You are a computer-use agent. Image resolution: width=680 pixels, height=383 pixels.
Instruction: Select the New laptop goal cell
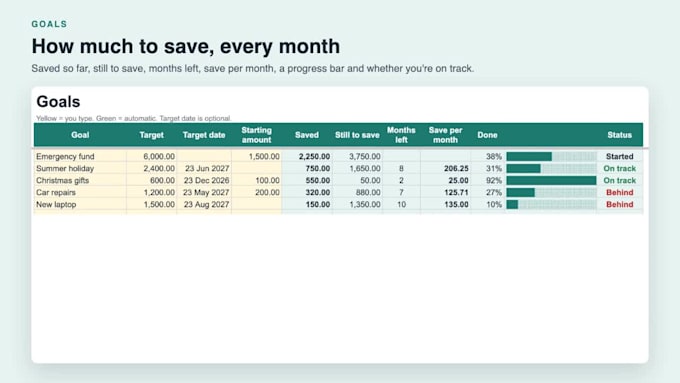[x=80, y=204]
